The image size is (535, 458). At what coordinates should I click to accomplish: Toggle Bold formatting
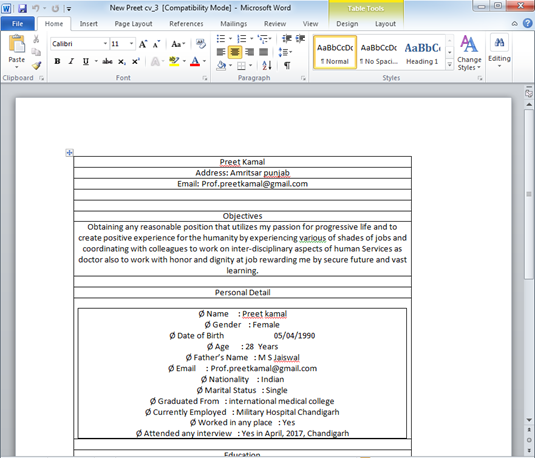click(x=57, y=61)
